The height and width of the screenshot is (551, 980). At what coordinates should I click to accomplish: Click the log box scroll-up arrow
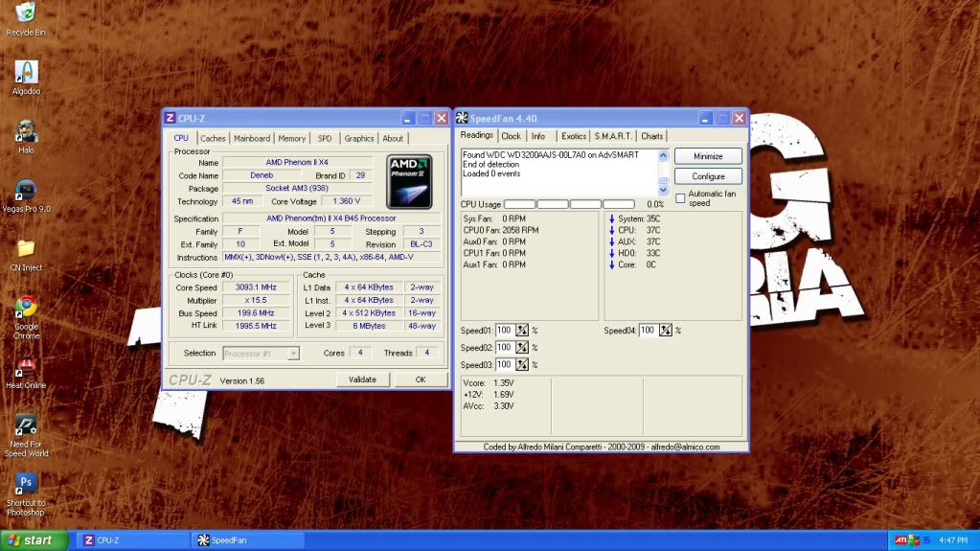(663, 155)
